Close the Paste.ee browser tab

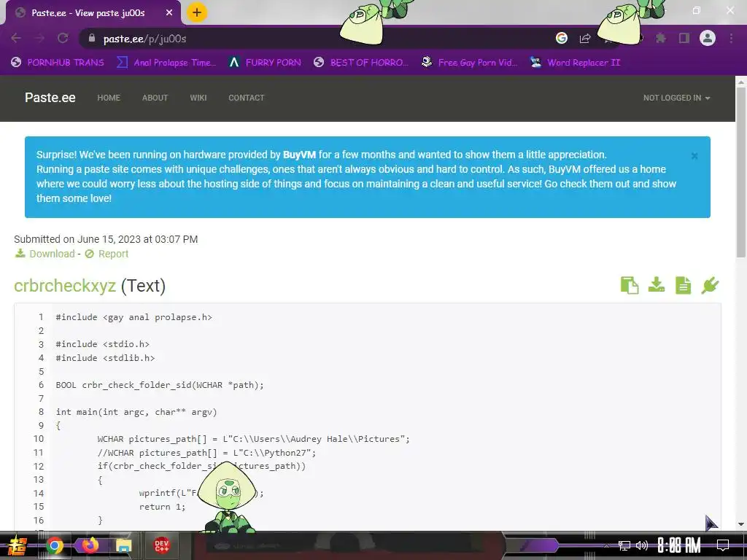(x=169, y=13)
